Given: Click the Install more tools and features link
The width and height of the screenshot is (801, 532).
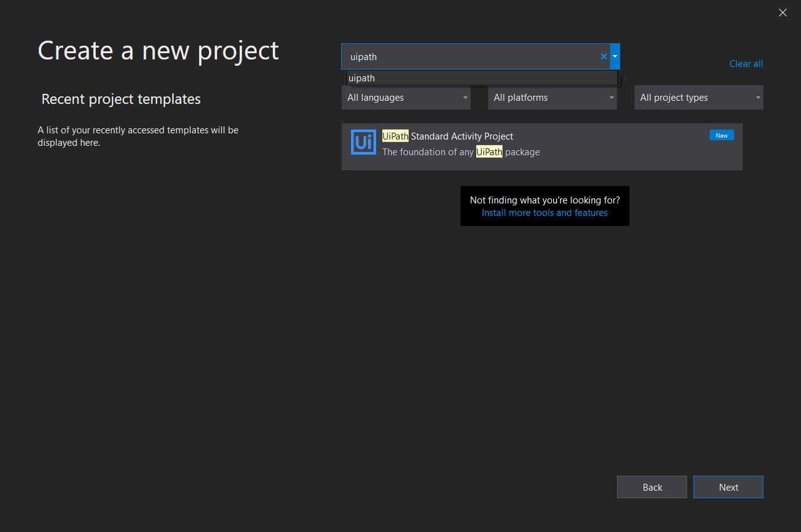Looking at the screenshot, I should [544, 213].
